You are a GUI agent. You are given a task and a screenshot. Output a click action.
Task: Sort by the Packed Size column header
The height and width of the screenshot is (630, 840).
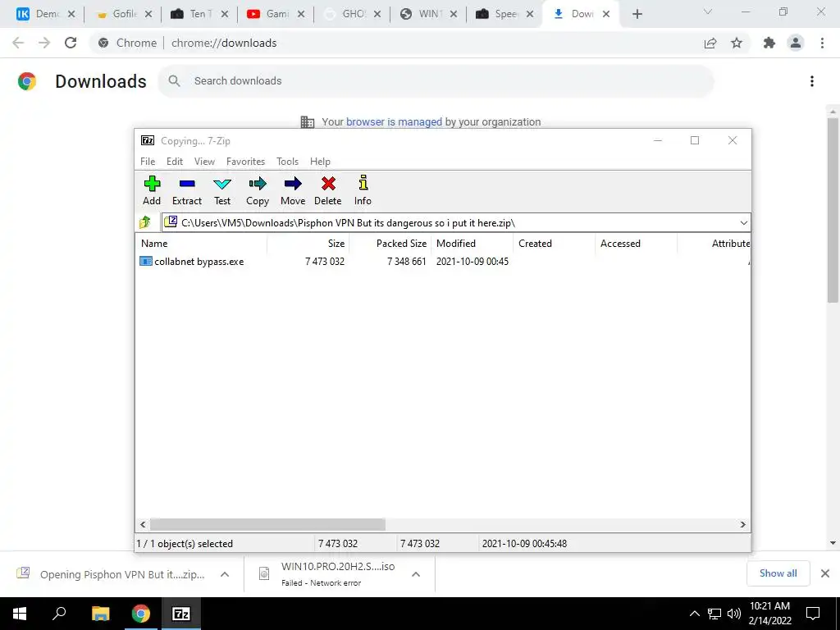pos(390,243)
